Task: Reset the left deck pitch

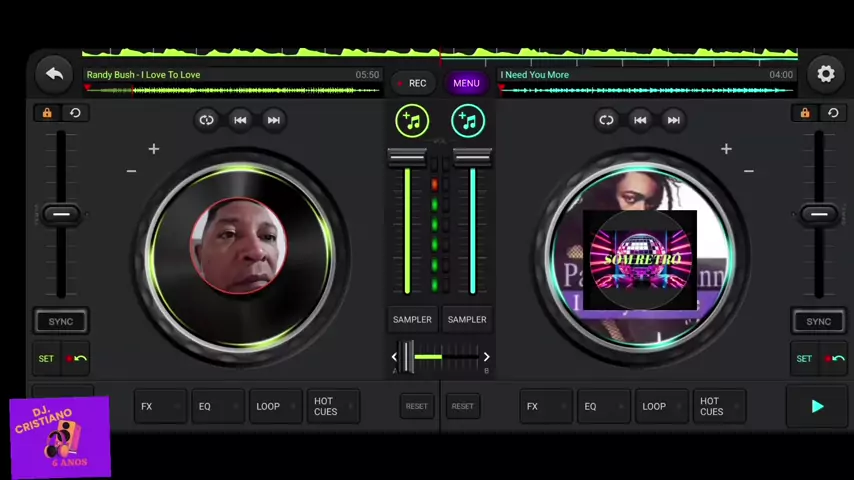Action: coord(75,113)
